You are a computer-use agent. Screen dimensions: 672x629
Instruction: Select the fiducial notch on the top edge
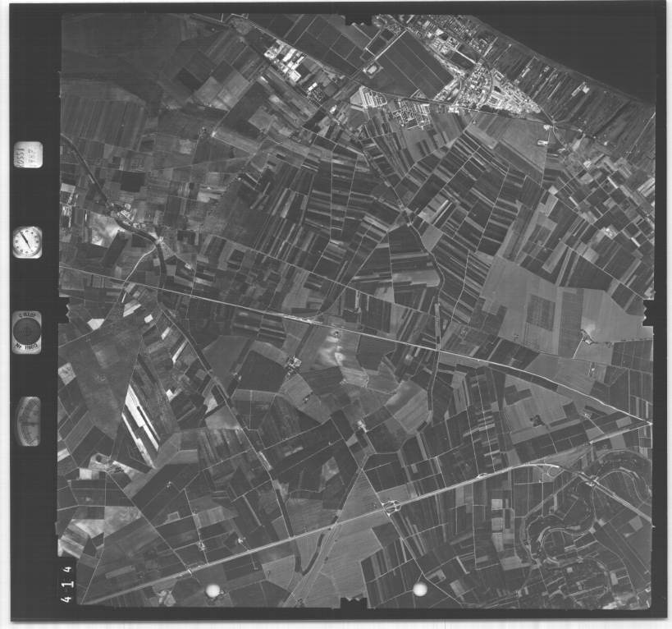(359, 18)
